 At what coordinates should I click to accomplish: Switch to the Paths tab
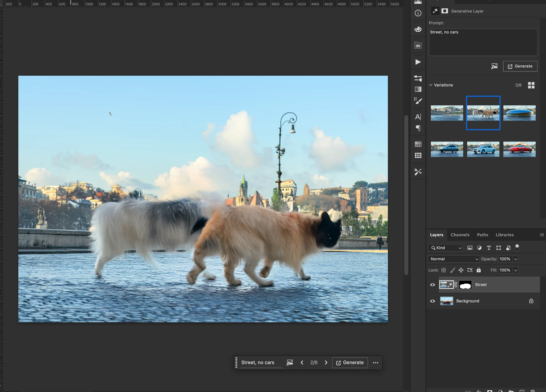point(482,235)
